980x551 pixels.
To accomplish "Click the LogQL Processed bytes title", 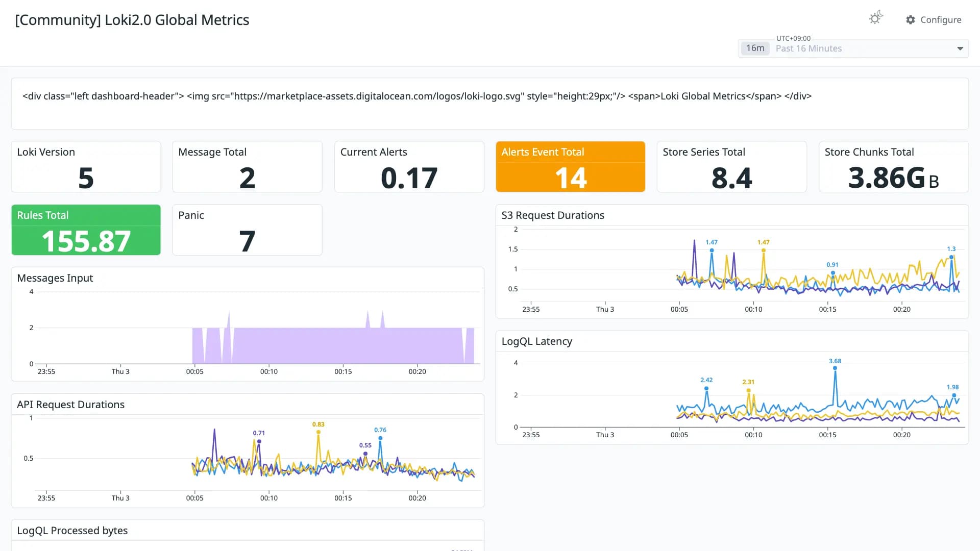I will pyautogui.click(x=72, y=531).
